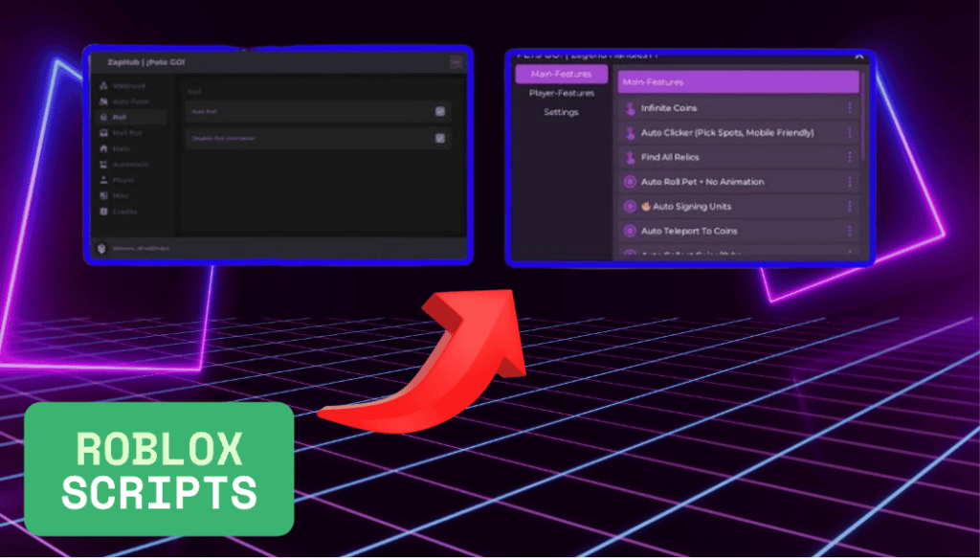This screenshot has width=980, height=560.
Task: Open three-dot options for Auto Roll Pet
Action: point(850,182)
